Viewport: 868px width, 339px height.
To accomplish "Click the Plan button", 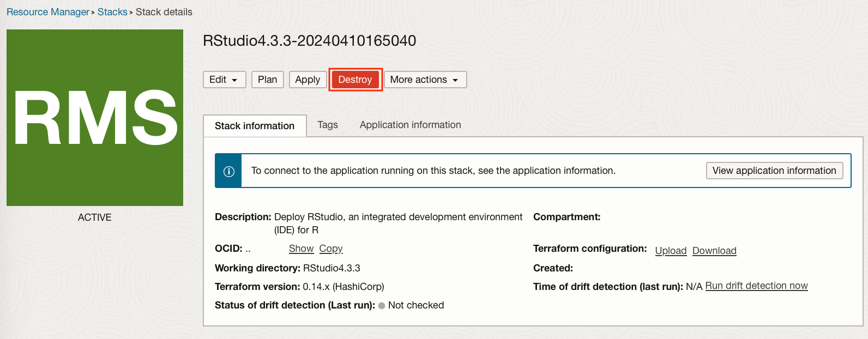I will click(267, 80).
